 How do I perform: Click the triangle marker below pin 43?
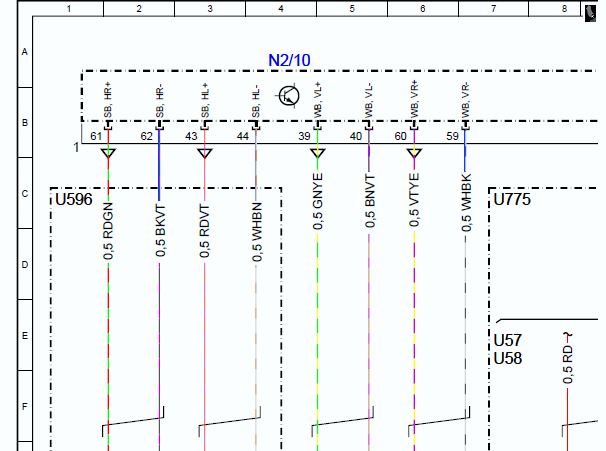pos(204,153)
